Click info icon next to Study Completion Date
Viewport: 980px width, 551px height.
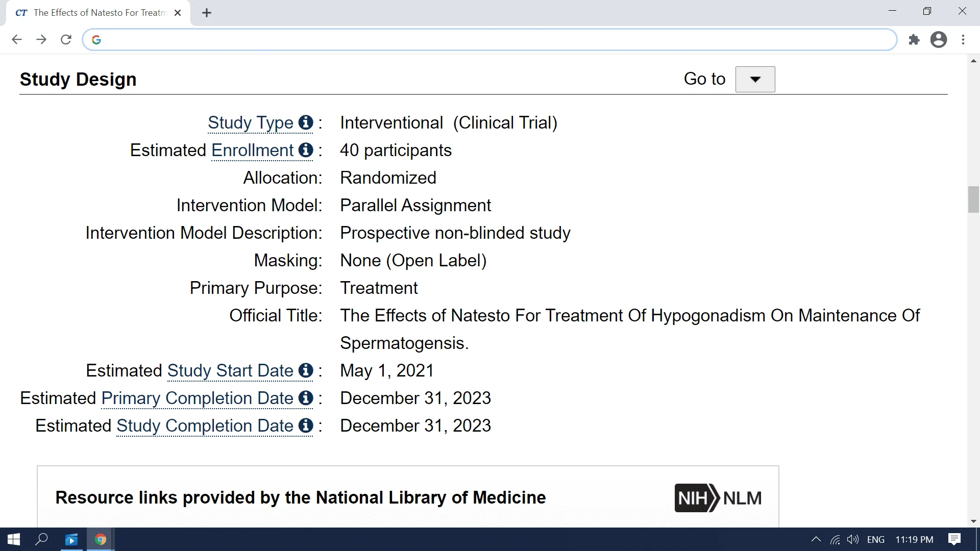pyautogui.click(x=306, y=425)
